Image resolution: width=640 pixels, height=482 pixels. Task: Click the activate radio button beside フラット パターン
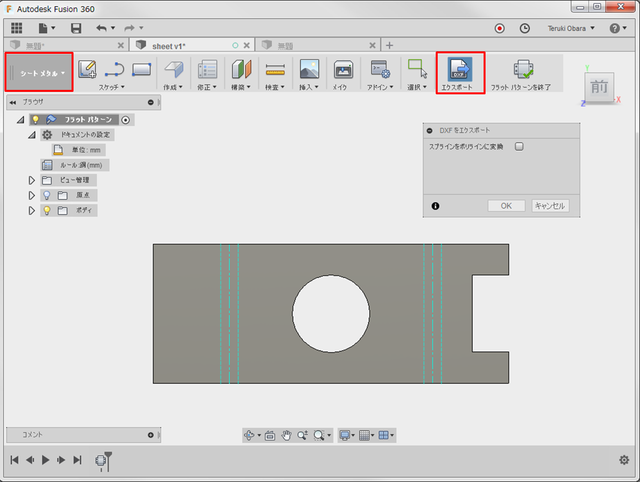[x=126, y=120]
